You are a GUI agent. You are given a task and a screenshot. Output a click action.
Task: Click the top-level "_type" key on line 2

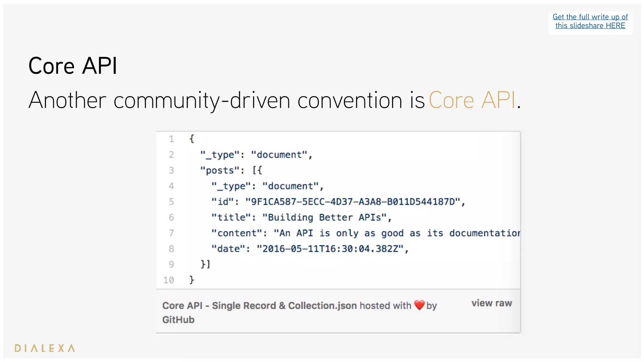click(220, 155)
